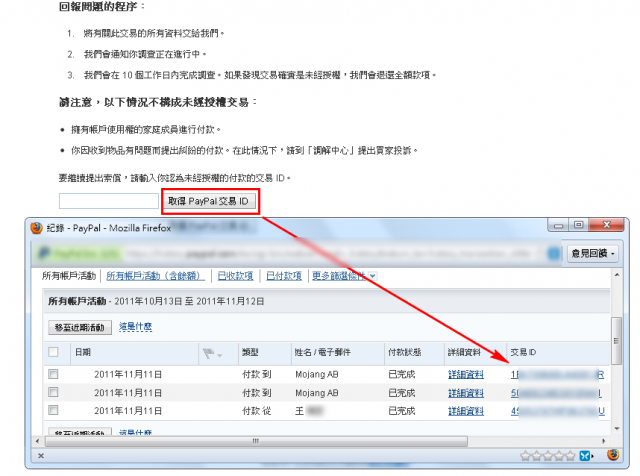
Task: Switch to 已付款項 filter
Action: [284, 276]
